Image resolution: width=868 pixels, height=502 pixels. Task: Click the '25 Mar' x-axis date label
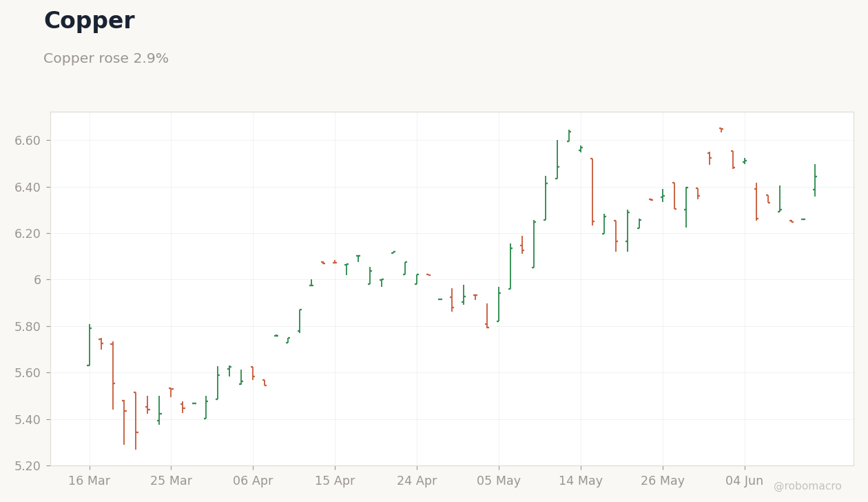(x=171, y=481)
